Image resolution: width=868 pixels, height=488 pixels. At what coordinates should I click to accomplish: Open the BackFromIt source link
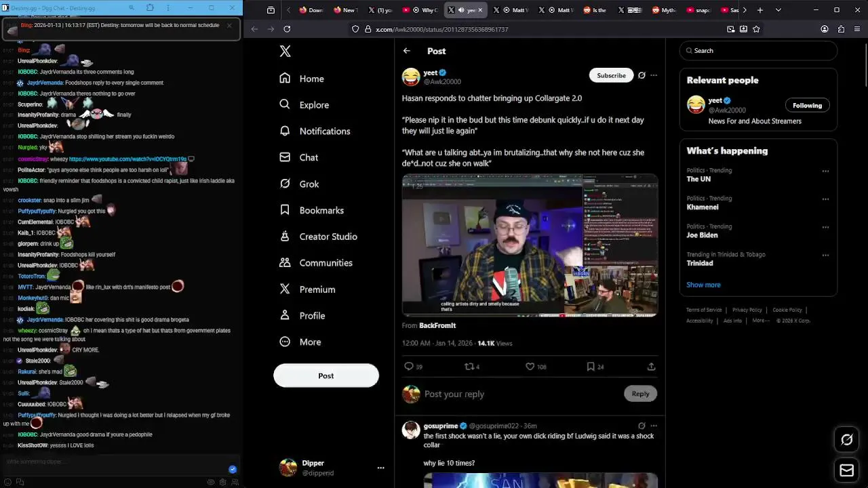pyautogui.click(x=437, y=326)
